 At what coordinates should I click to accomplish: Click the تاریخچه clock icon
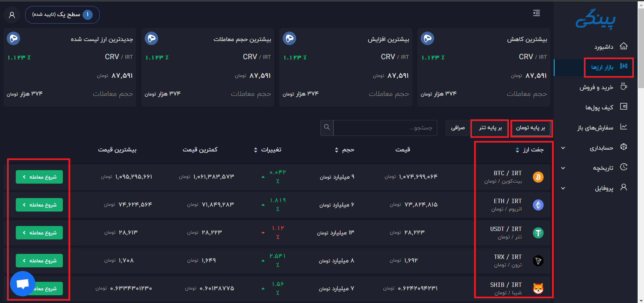[624, 167]
